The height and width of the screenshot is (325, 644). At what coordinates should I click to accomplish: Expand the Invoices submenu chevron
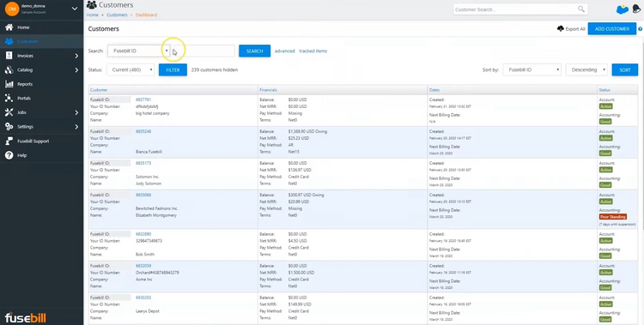pyautogui.click(x=76, y=56)
